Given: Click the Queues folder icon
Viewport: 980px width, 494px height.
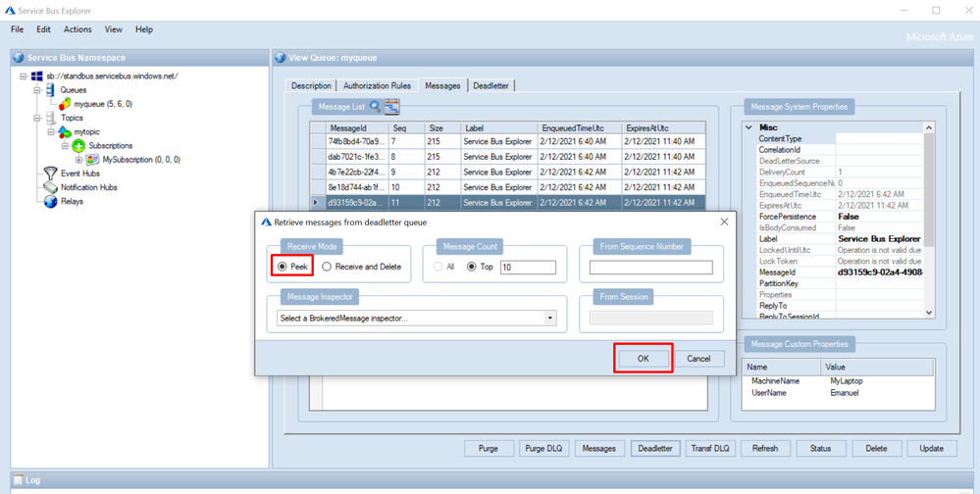Looking at the screenshot, I should coord(50,90).
